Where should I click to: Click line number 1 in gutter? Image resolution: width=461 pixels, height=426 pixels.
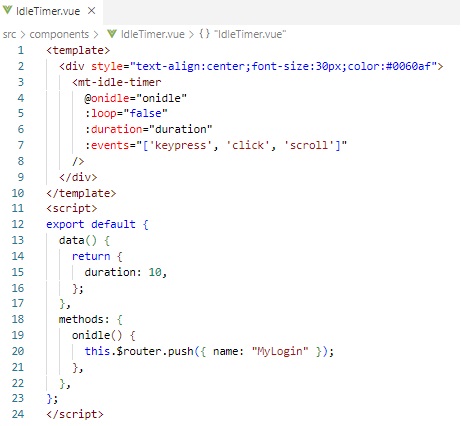(x=21, y=50)
